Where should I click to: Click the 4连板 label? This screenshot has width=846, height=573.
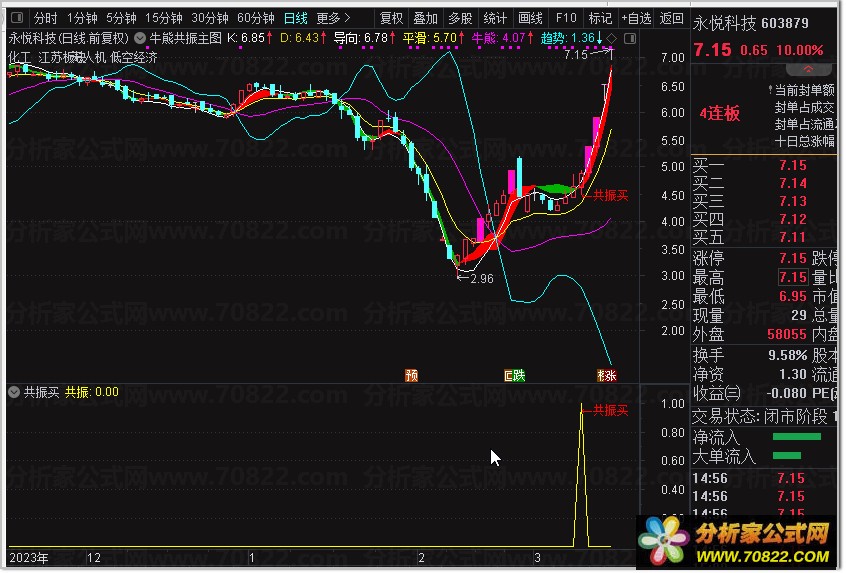[x=720, y=114]
